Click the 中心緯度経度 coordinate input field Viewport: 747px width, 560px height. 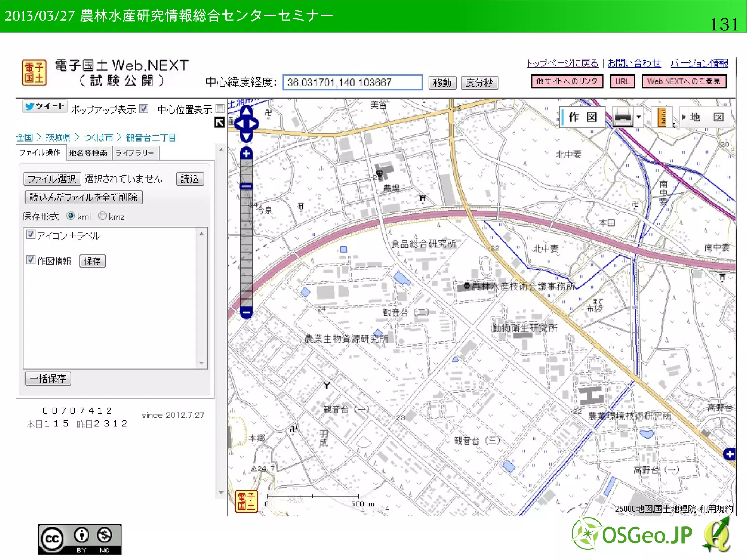point(352,83)
